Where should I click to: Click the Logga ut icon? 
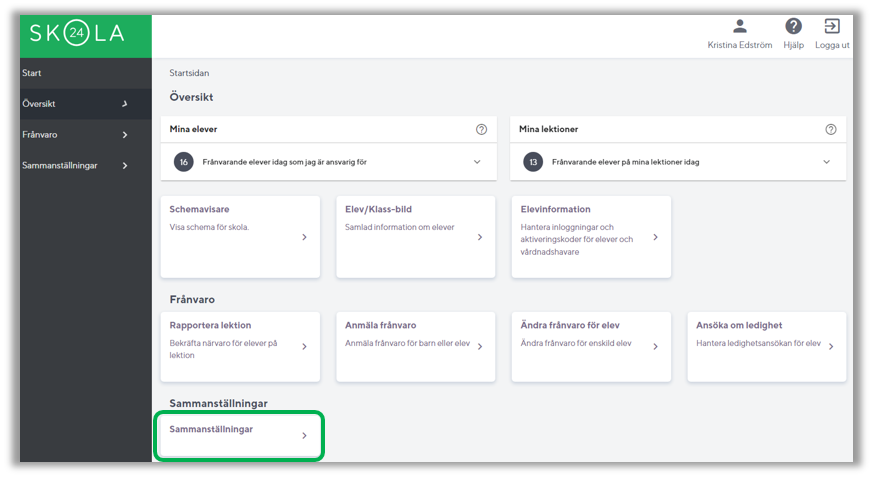pos(831,27)
